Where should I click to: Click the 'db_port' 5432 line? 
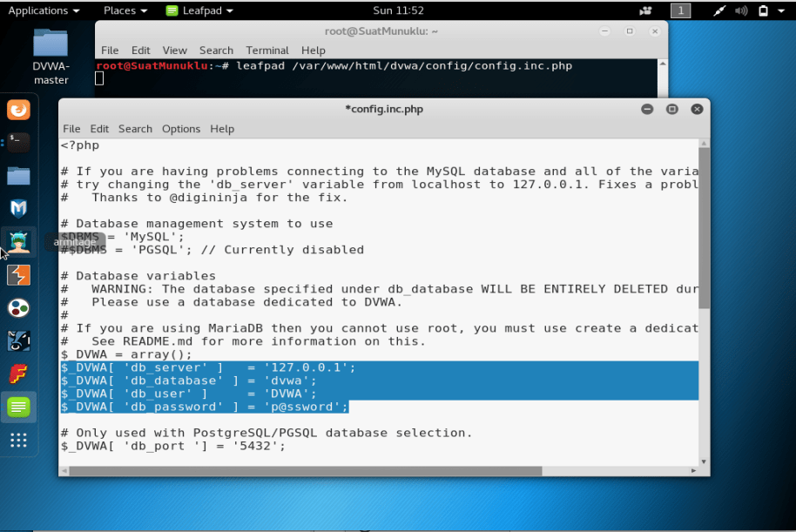click(173, 446)
